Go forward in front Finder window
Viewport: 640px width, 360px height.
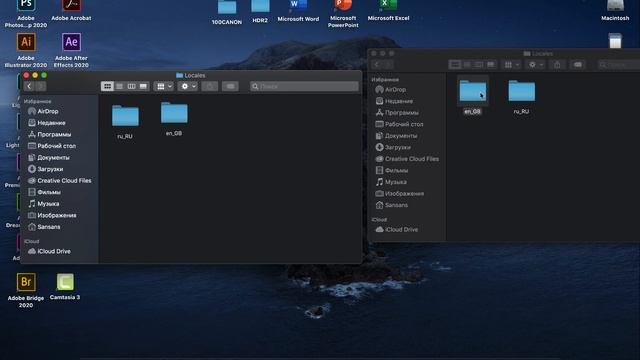[x=41, y=86]
